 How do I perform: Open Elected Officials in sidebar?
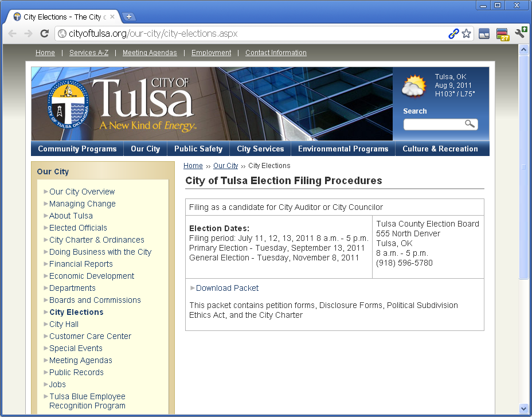coord(78,228)
